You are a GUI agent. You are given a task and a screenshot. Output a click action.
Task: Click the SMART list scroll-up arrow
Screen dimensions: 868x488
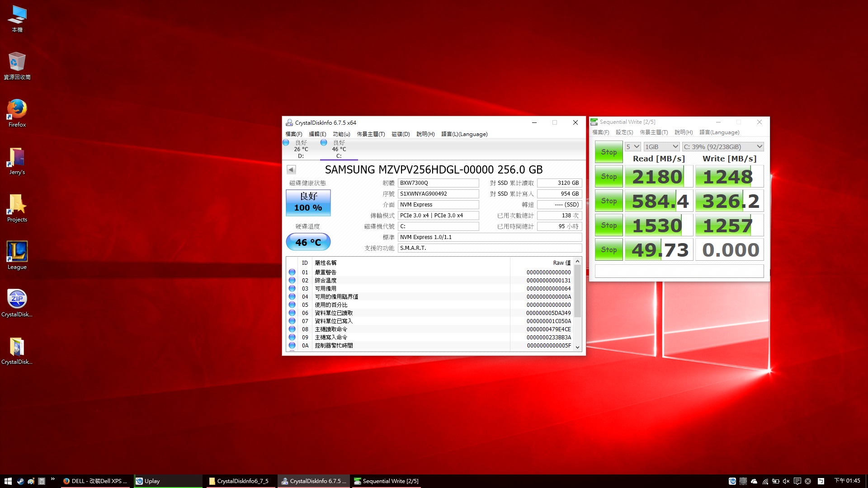(577, 262)
